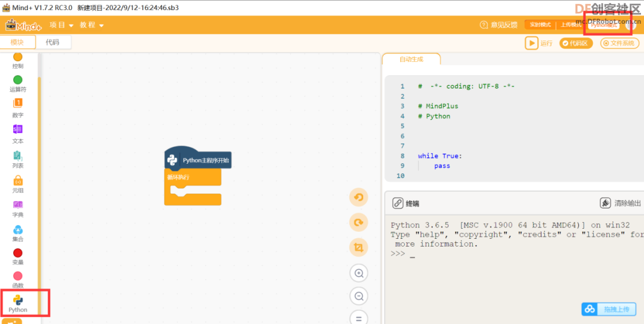Switch to the 代码 tab
This screenshot has height=324, width=644.
(52, 42)
